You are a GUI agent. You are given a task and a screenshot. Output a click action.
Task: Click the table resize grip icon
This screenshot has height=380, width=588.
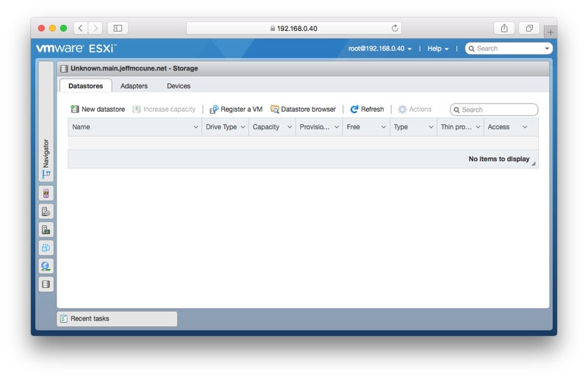click(534, 164)
